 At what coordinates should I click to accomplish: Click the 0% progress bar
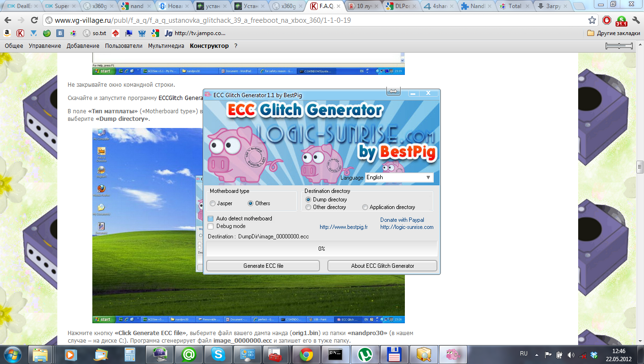coord(322,249)
